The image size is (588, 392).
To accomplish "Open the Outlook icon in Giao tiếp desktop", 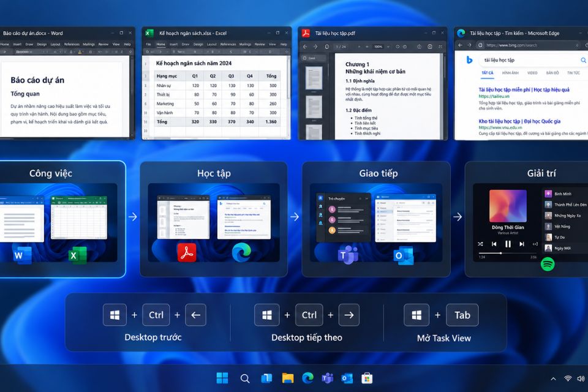I will click(403, 255).
